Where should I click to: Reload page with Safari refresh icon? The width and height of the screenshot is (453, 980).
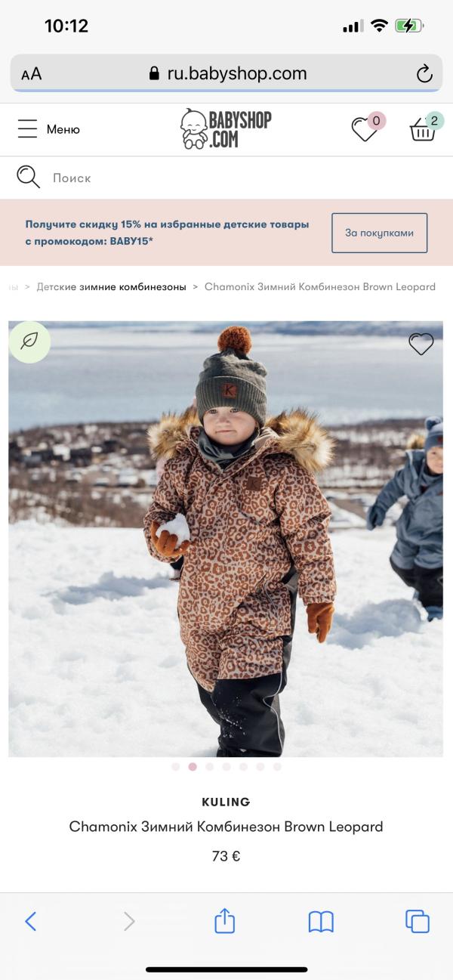click(424, 73)
